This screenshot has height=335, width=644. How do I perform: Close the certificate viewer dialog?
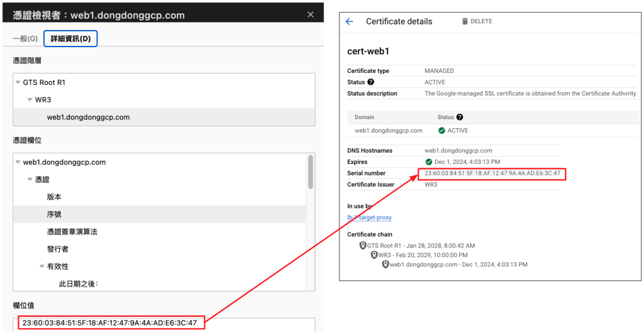point(311,15)
